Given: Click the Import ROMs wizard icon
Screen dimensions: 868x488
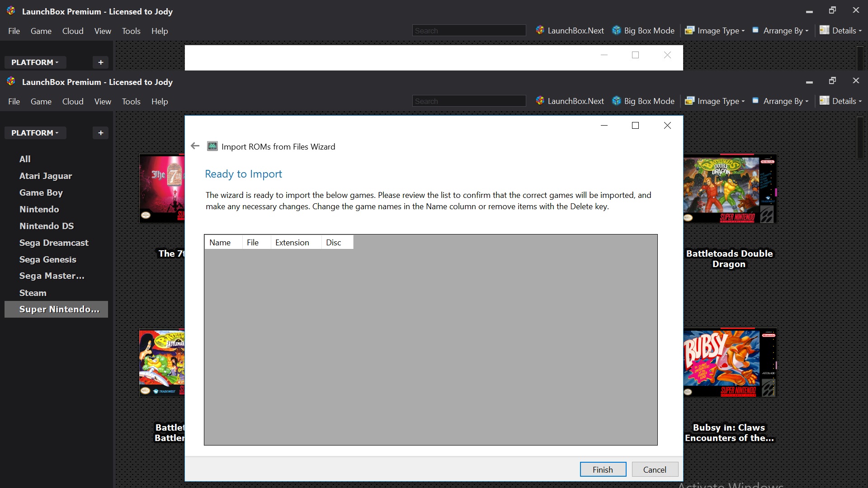Looking at the screenshot, I should pyautogui.click(x=212, y=146).
